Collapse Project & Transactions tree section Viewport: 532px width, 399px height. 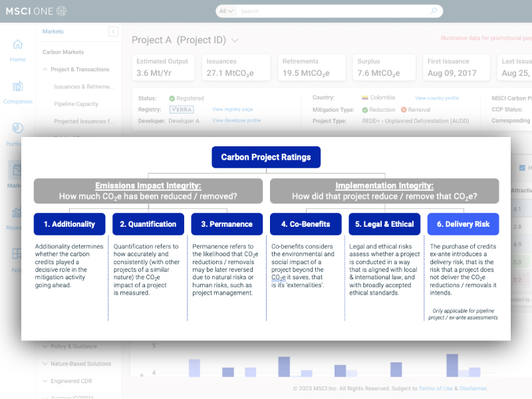pos(45,69)
